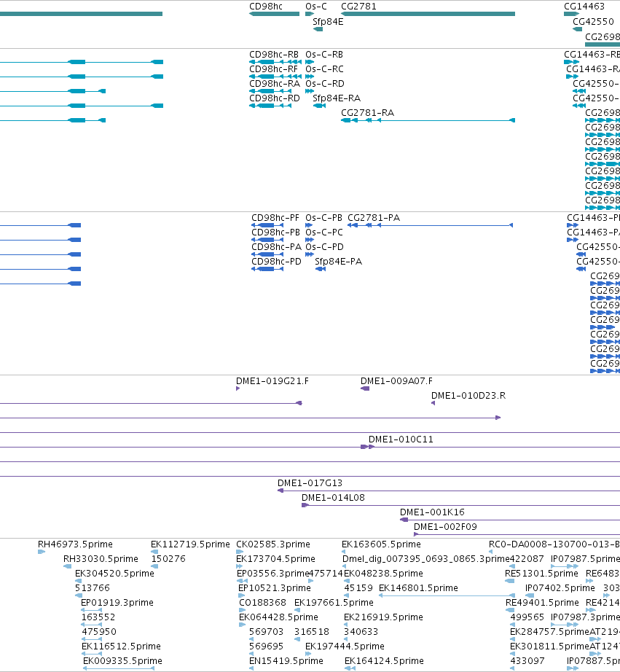Select transcript CD98hc-RA
Screen dimensions: 620x672
[x=275, y=84]
